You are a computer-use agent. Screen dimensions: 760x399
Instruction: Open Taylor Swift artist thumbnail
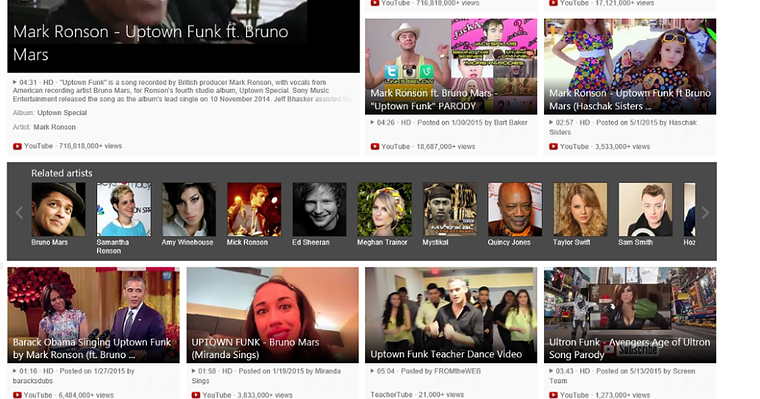point(580,209)
